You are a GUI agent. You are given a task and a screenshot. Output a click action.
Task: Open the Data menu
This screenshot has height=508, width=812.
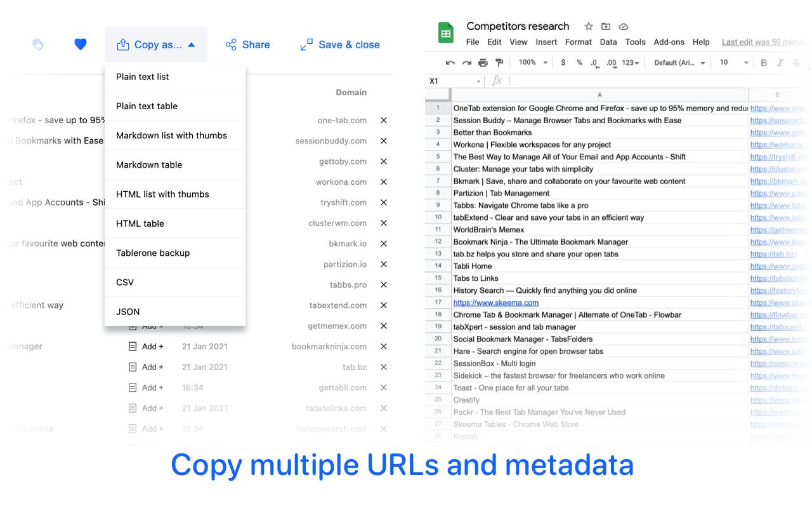point(608,42)
